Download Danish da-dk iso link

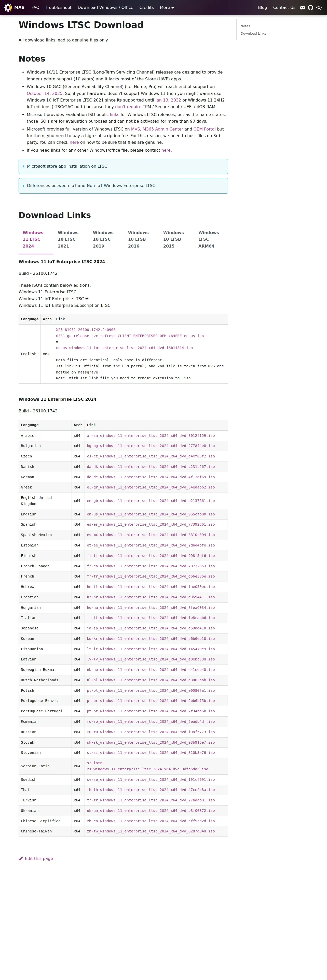click(151, 467)
